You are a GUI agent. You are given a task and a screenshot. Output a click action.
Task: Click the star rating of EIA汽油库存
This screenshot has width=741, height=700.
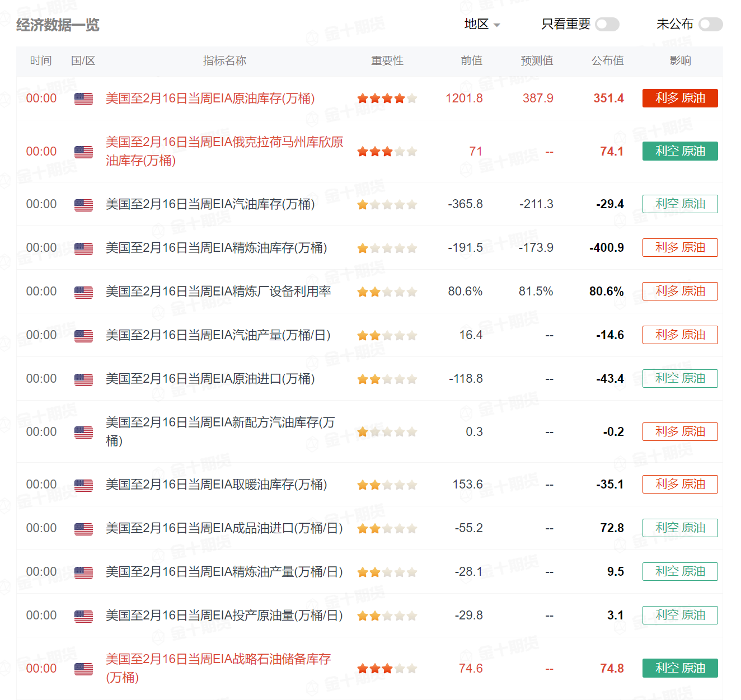[387, 205]
